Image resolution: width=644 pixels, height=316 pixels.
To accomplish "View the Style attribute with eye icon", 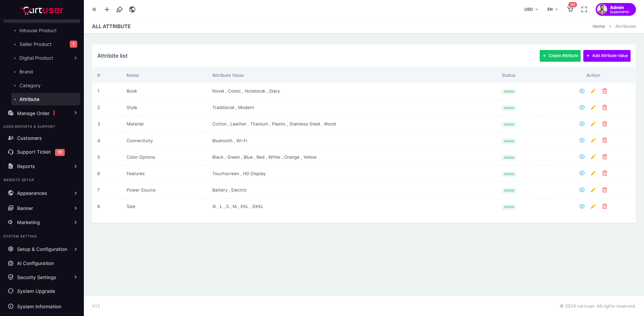I will 582,108.
